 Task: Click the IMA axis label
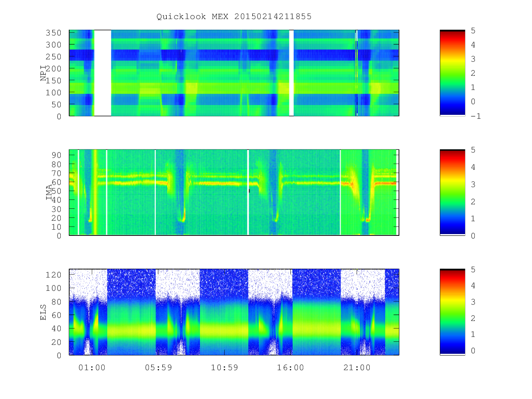click(x=49, y=192)
